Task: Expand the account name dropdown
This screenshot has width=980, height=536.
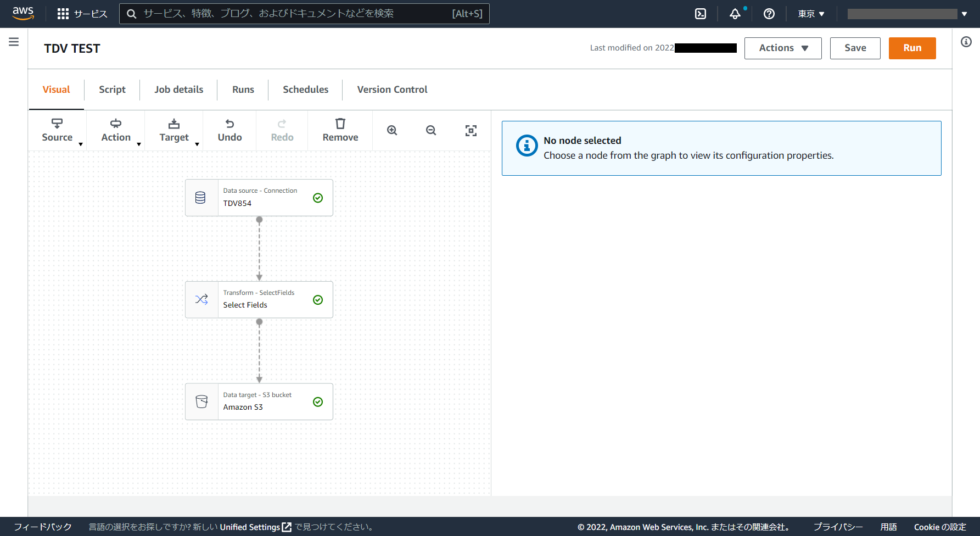Action: tap(907, 14)
